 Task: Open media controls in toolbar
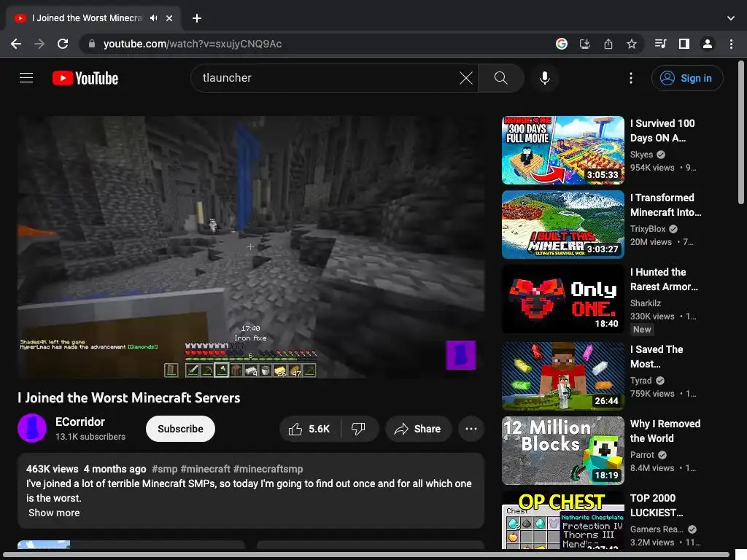[x=660, y=44]
